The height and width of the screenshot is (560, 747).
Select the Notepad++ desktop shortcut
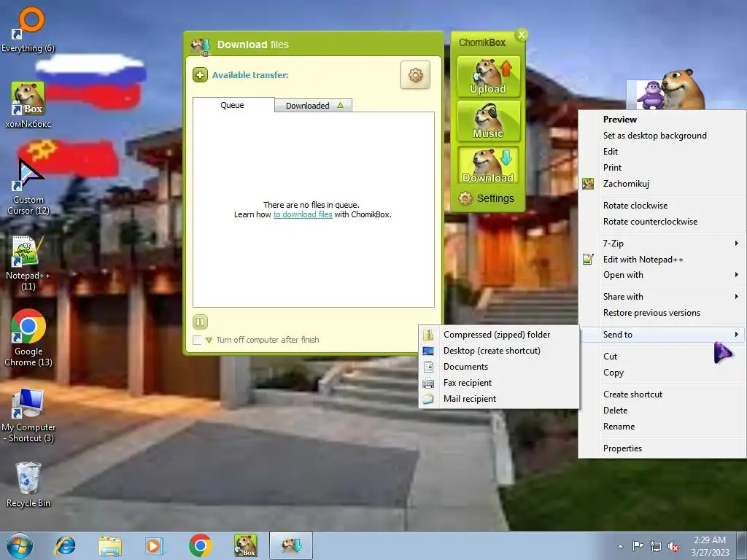point(28,262)
